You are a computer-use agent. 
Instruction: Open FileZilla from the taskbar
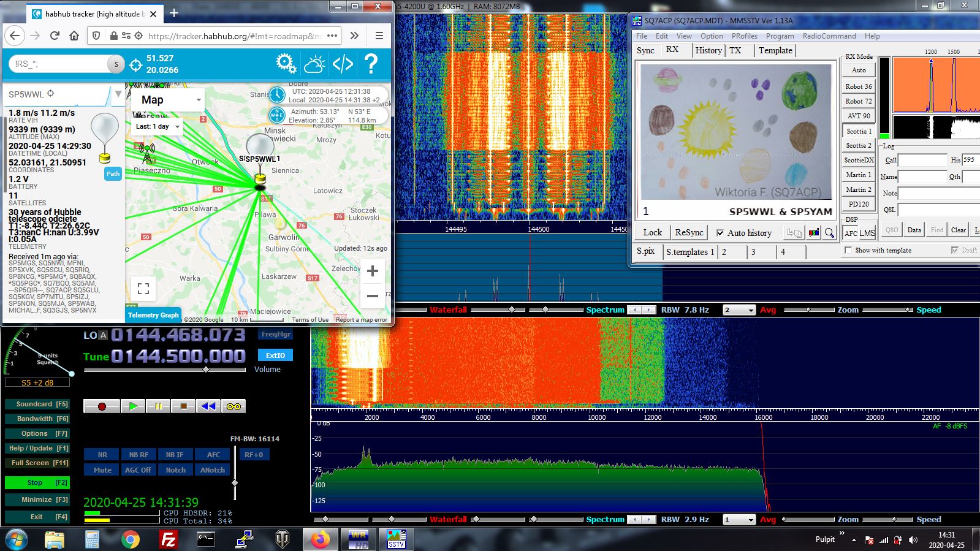point(168,539)
